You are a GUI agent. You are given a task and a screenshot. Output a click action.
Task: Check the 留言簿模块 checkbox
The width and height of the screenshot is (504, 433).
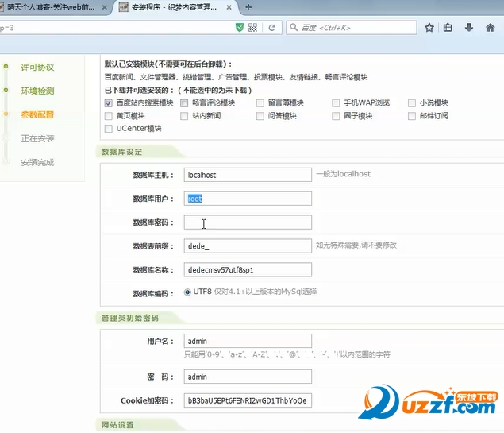(x=260, y=103)
